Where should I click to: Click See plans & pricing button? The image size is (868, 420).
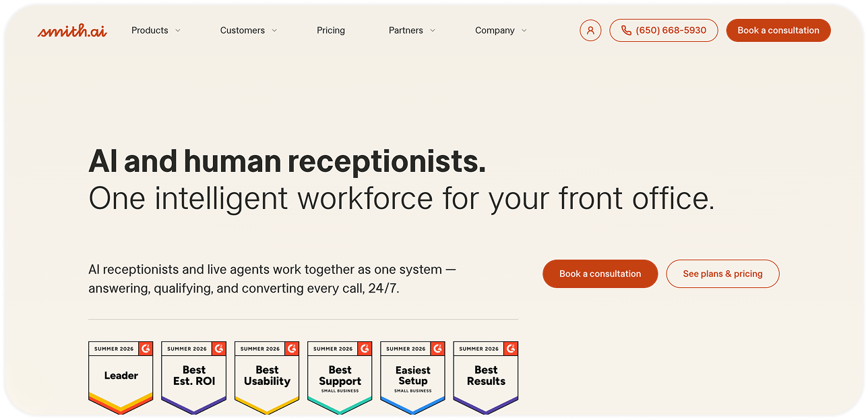point(722,274)
